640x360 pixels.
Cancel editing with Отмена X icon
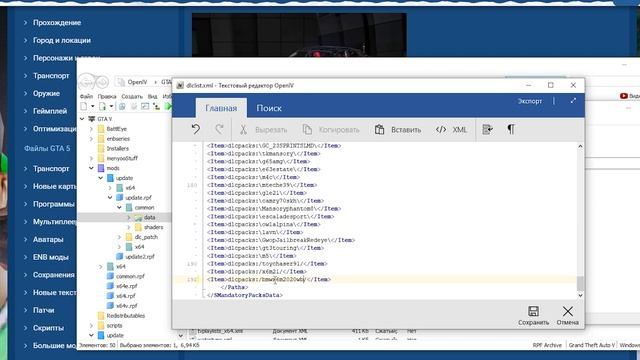click(567, 311)
